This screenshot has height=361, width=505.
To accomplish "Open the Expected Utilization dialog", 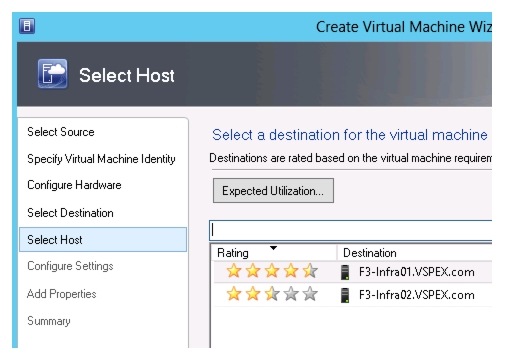I will pos(273,191).
